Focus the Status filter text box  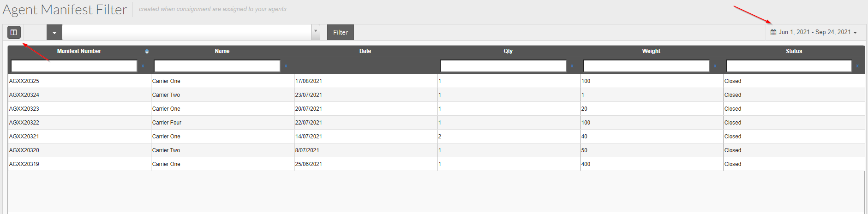pyautogui.click(x=789, y=66)
